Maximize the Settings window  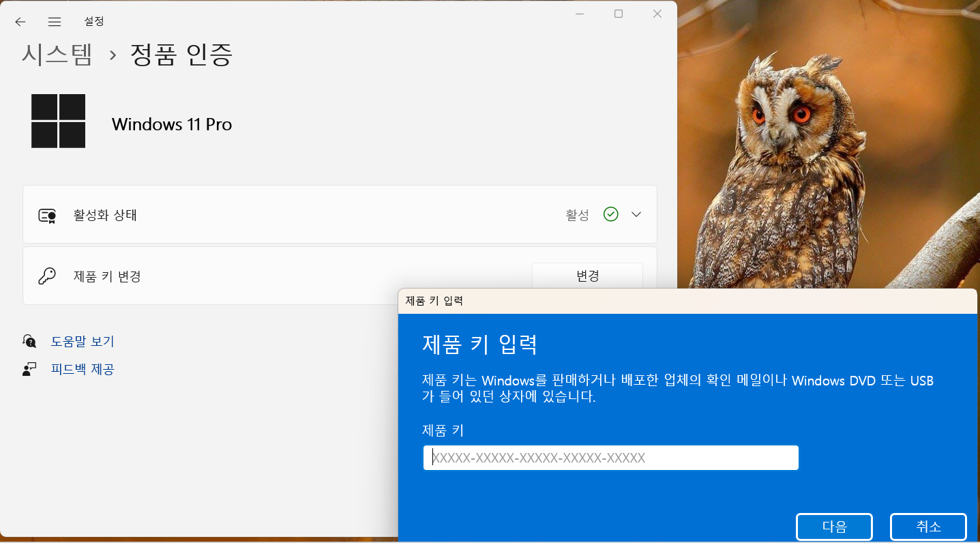tap(619, 14)
